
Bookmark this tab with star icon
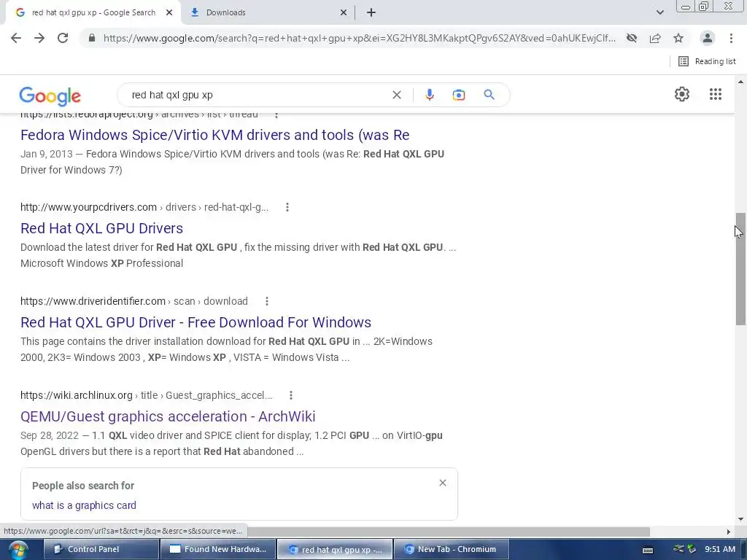(x=678, y=38)
